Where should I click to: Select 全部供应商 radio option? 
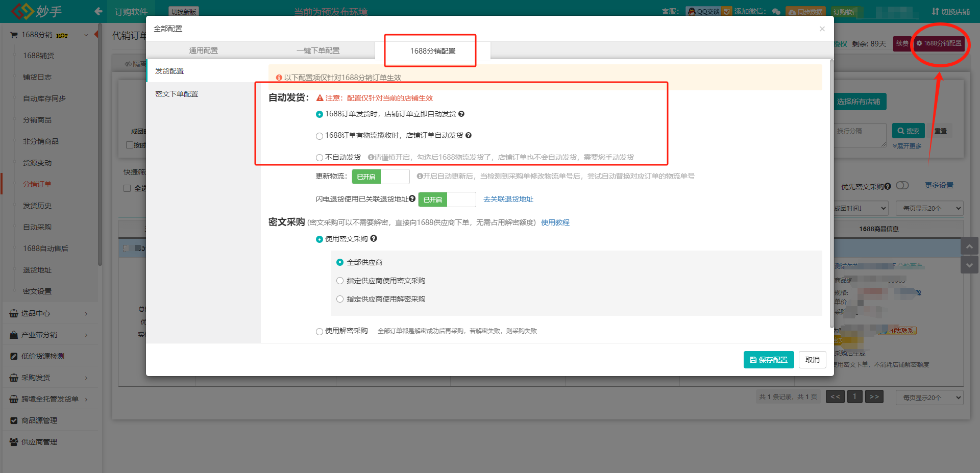pyautogui.click(x=340, y=262)
